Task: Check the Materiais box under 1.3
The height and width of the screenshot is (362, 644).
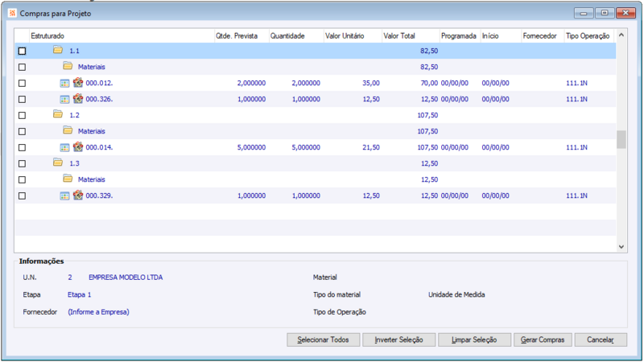Action: [23, 179]
